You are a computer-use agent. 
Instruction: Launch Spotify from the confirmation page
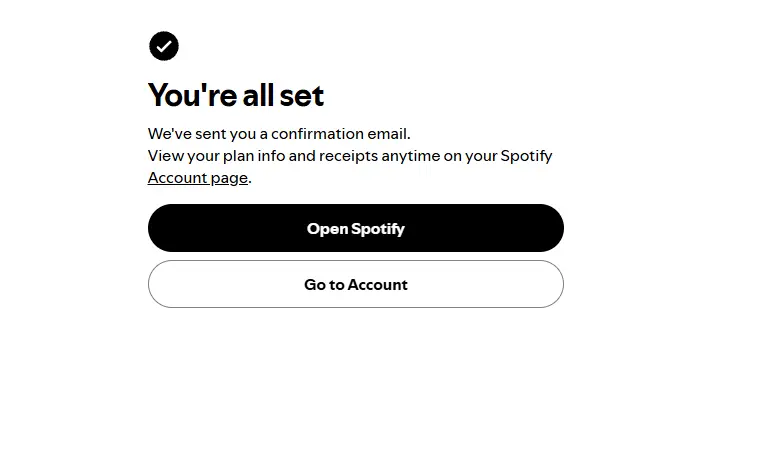click(x=356, y=228)
